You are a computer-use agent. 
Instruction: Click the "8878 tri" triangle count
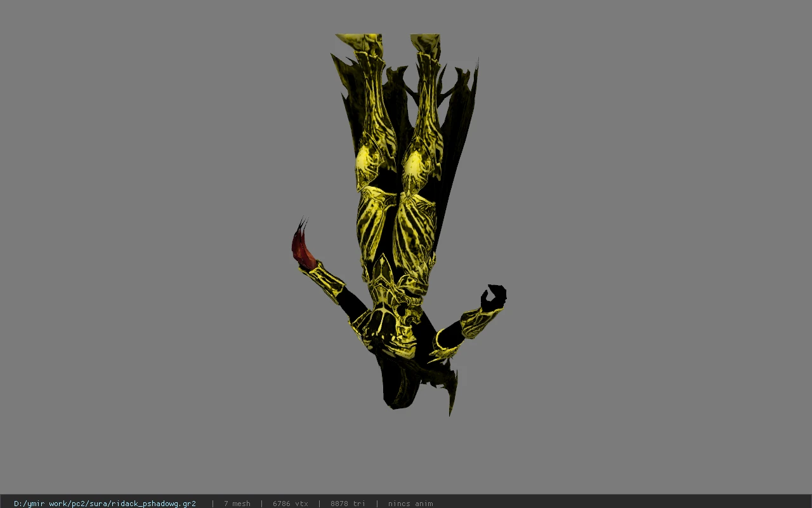click(x=348, y=504)
